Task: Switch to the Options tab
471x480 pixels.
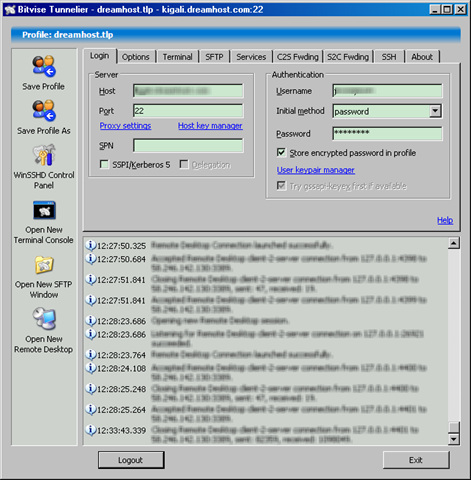Action: pyautogui.click(x=136, y=57)
